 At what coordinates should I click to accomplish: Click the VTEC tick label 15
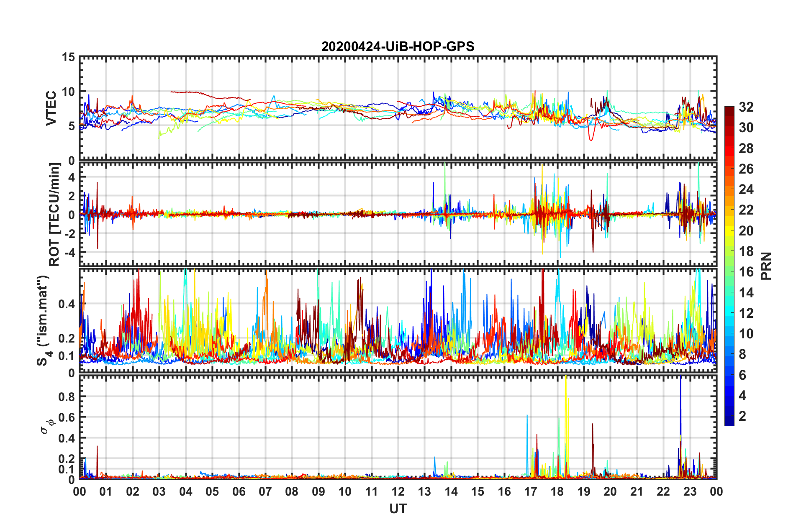68,57
